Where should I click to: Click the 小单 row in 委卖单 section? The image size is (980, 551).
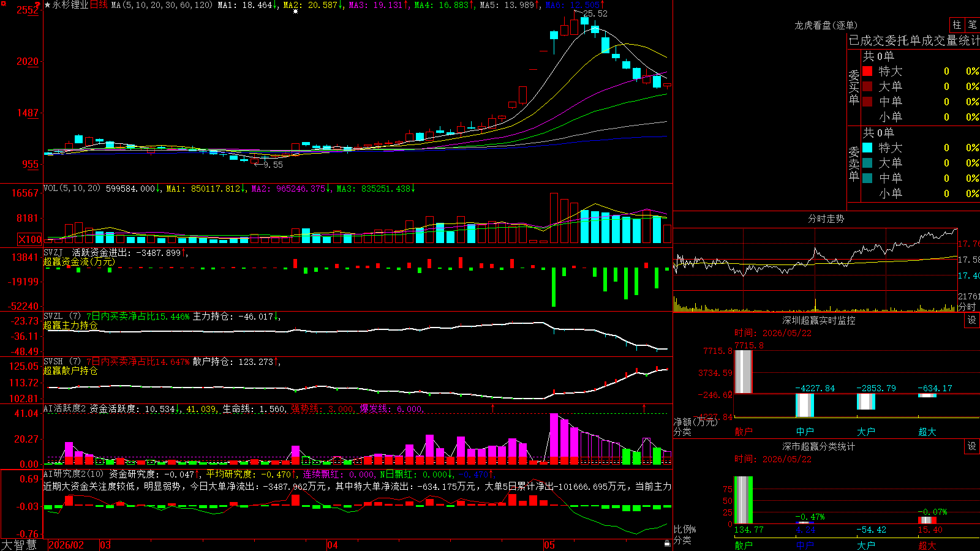point(921,193)
